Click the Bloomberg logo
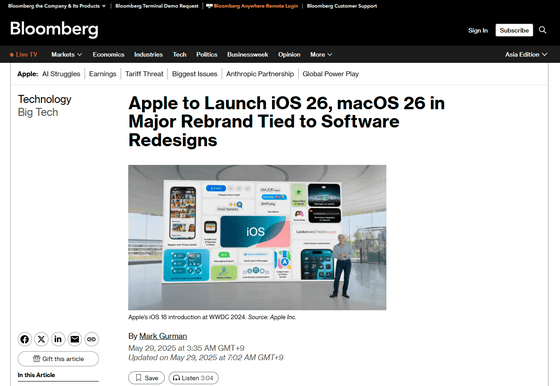 [x=54, y=29]
